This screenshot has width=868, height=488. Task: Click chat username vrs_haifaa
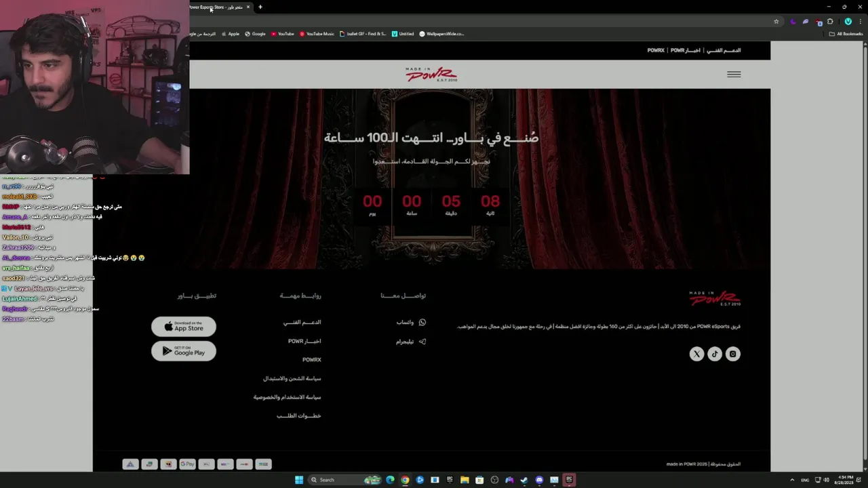point(16,268)
